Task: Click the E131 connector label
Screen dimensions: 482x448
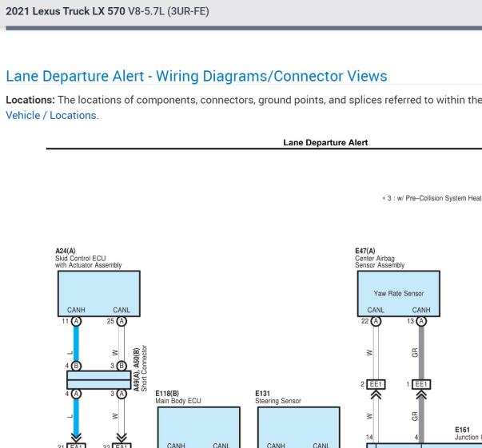Action: click(262, 394)
